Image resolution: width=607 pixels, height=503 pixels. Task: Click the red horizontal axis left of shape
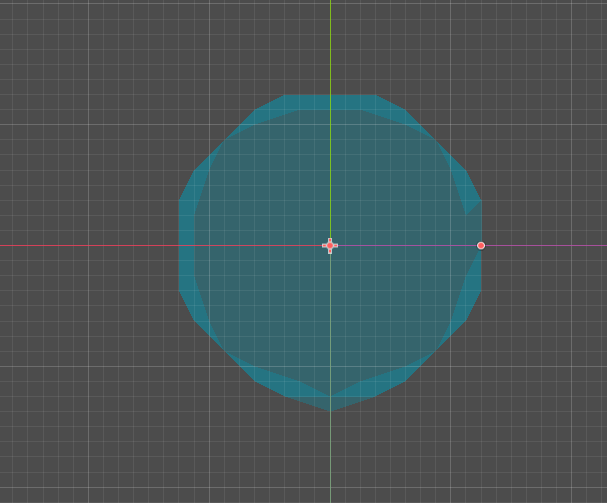[89, 245]
